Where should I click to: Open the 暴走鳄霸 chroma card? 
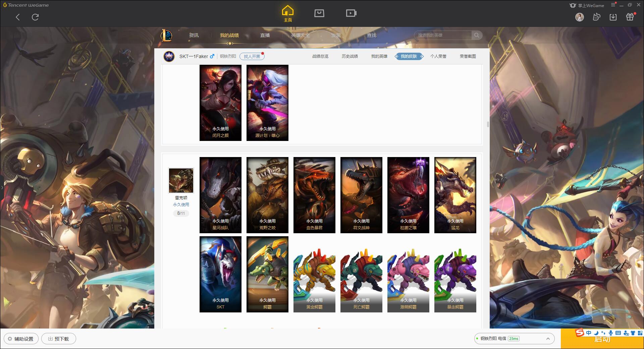click(x=455, y=274)
